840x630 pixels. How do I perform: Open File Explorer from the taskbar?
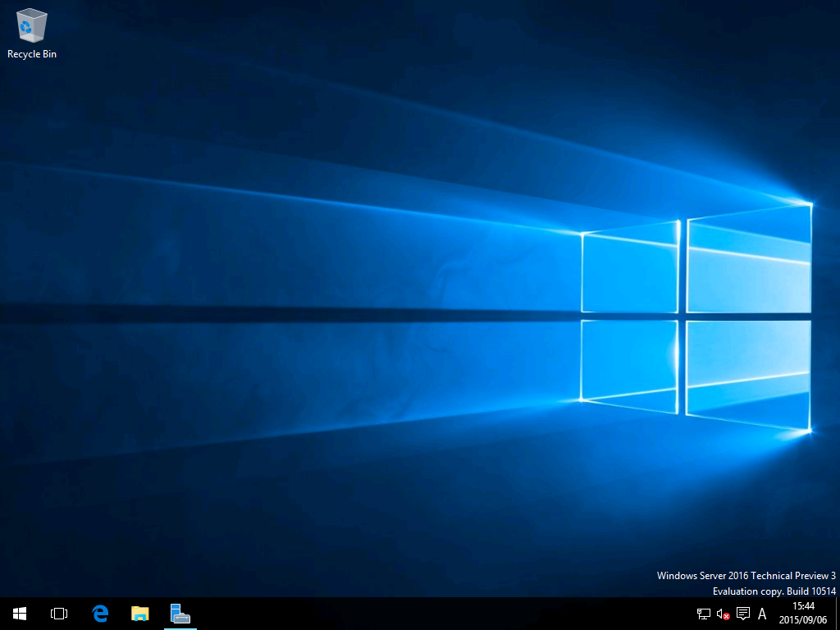pos(139,614)
